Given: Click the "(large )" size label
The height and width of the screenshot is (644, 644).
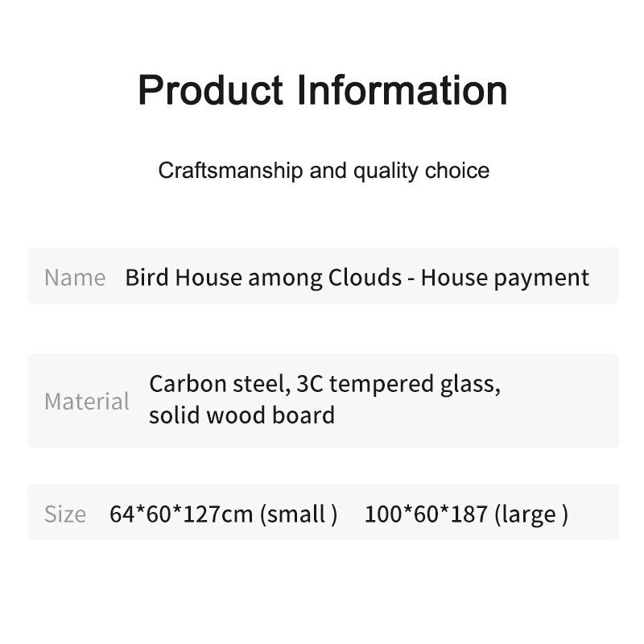Looking at the screenshot, I should (531, 514).
